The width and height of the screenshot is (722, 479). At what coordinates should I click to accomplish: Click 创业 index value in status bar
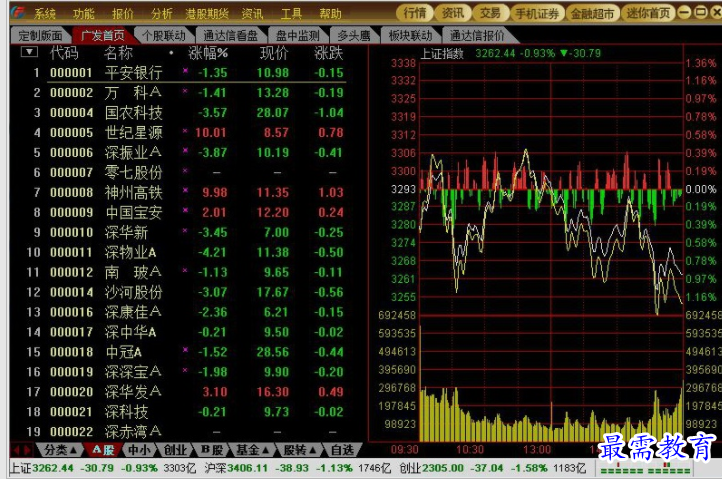click(x=443, y=468)
